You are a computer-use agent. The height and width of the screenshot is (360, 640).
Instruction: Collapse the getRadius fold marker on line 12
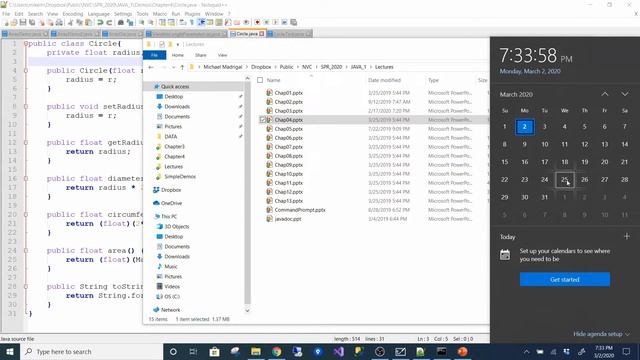click(26, 142)
